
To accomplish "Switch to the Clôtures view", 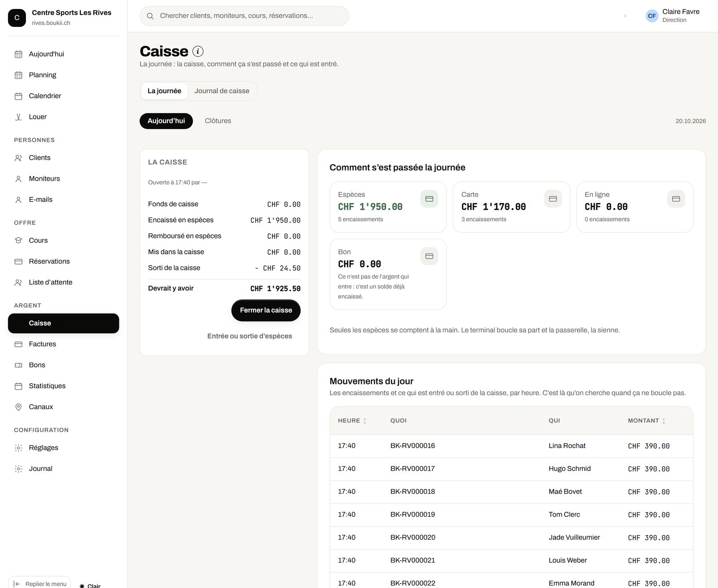I will (218, 121).
